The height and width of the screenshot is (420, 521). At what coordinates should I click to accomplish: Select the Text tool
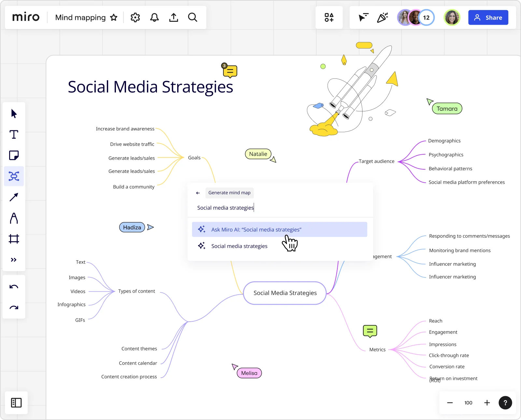pyautogui.click(x=14, y=134)
